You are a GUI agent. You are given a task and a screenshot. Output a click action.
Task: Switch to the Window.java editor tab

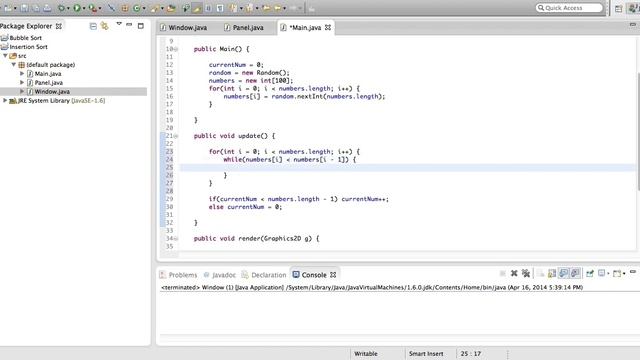point(184,27)
